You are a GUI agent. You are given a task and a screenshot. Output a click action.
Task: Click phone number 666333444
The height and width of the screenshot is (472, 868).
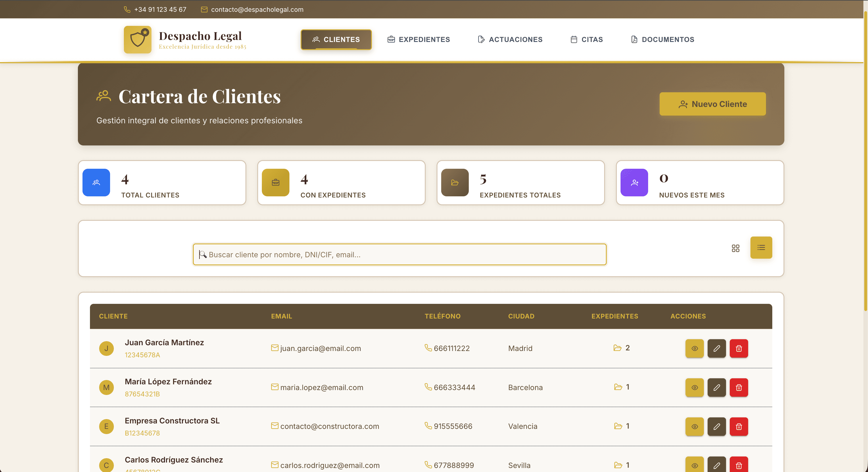pos(455,387)
